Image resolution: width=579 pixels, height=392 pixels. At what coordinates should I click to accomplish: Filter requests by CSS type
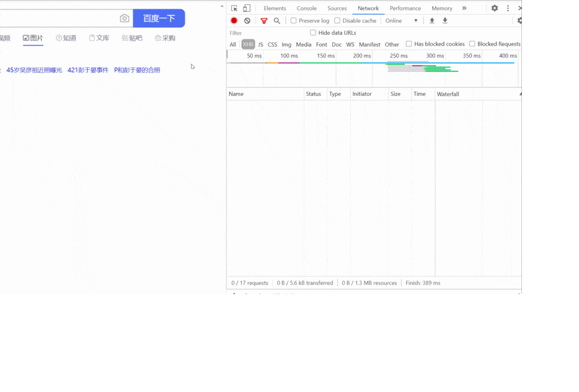[x=272, y=44]
